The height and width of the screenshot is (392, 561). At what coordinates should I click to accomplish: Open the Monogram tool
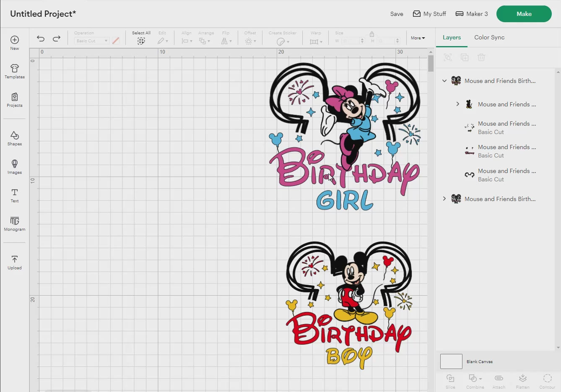[x=15, y=224]
